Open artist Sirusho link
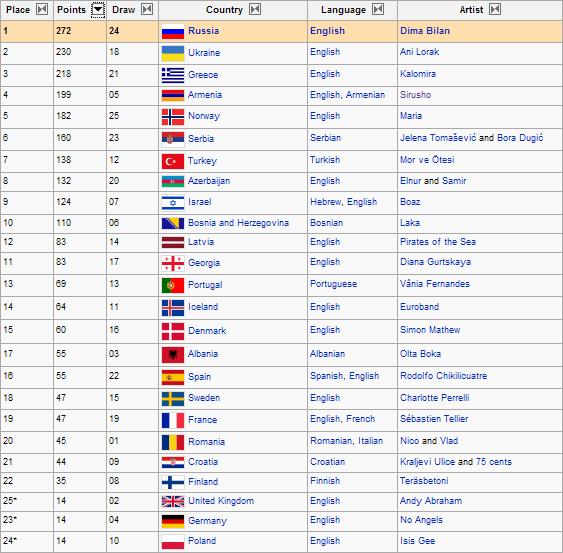563x553 pixels. pyautogui.click(x=416, y=95)
